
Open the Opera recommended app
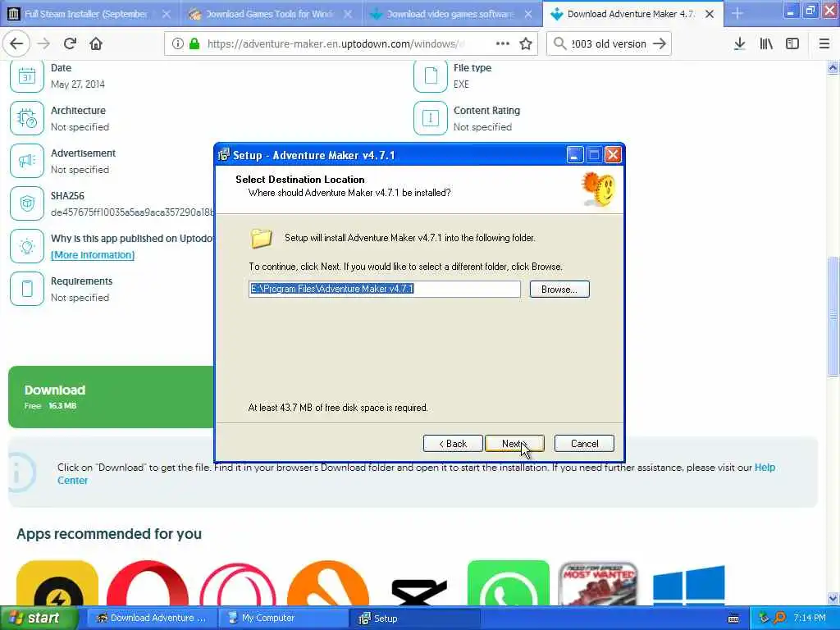pos(148,583)
